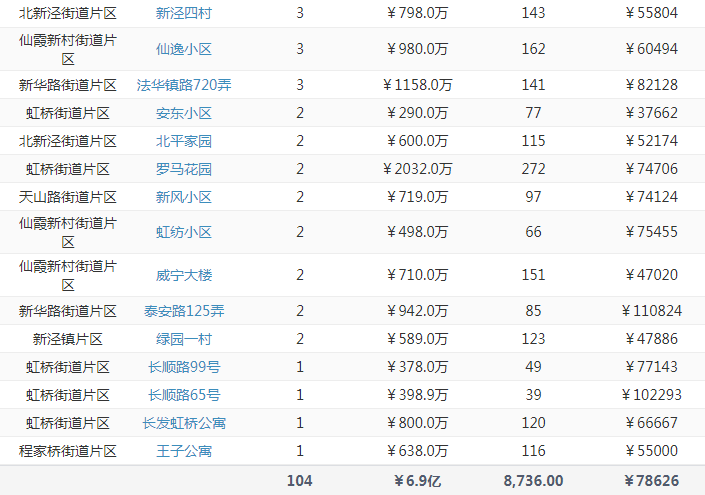Open the 新泾四村 community link
The image size is (705, 495).
tap(183, 13)
